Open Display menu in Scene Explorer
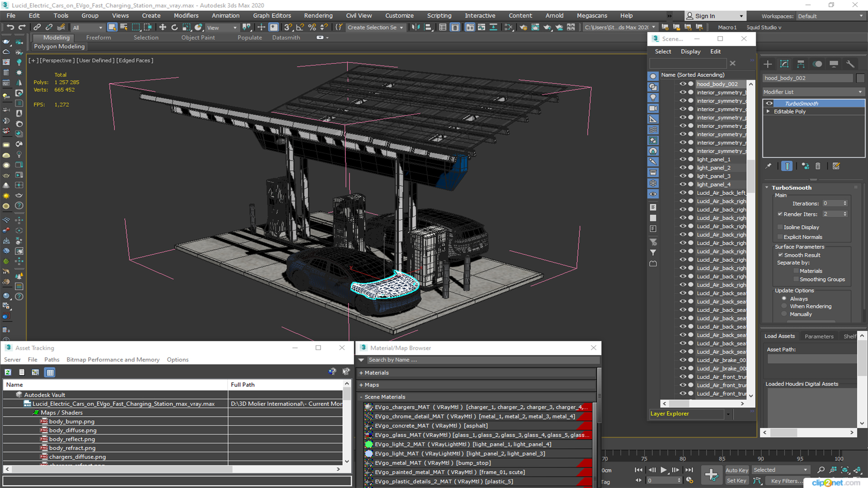 tap(691, 52)
